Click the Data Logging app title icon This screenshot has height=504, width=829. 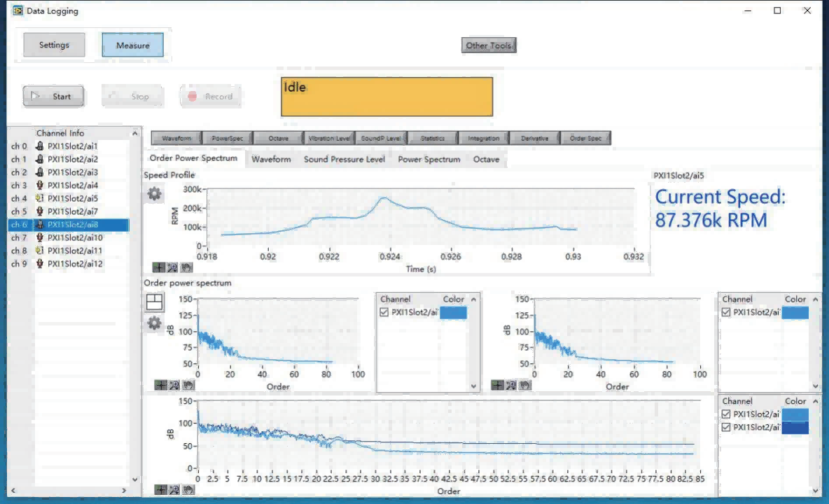pos(18,10)
